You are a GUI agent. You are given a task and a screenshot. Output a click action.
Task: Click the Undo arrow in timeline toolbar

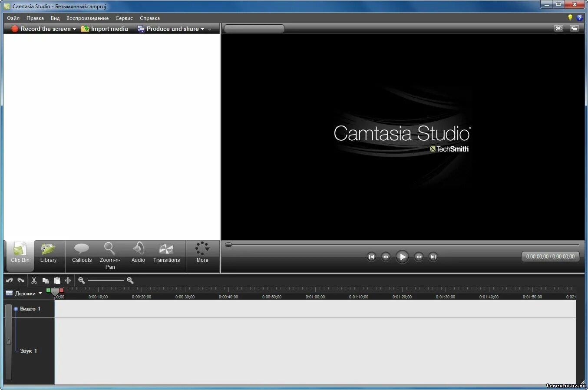tap(10, 281)
